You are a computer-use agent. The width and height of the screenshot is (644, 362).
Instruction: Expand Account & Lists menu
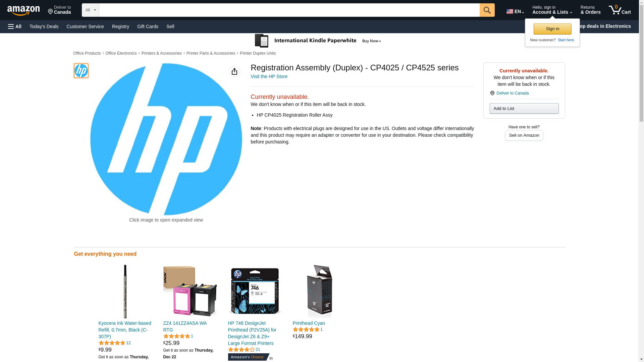pyautogui.click(x=552, y=10)
